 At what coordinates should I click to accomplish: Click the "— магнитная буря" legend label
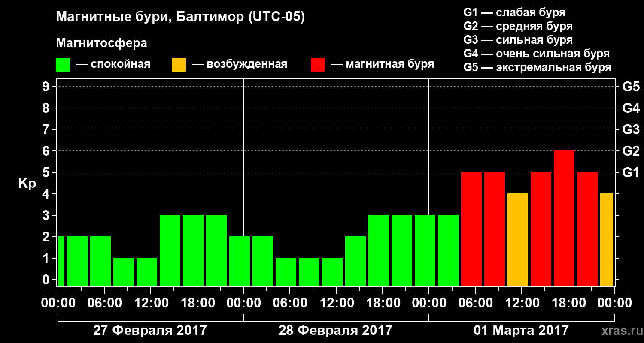(383, 65)
